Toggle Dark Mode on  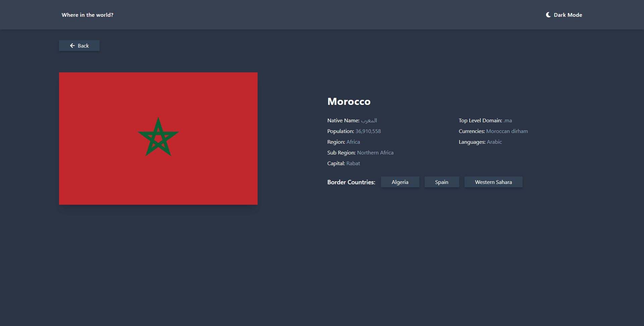click(563, 14)
